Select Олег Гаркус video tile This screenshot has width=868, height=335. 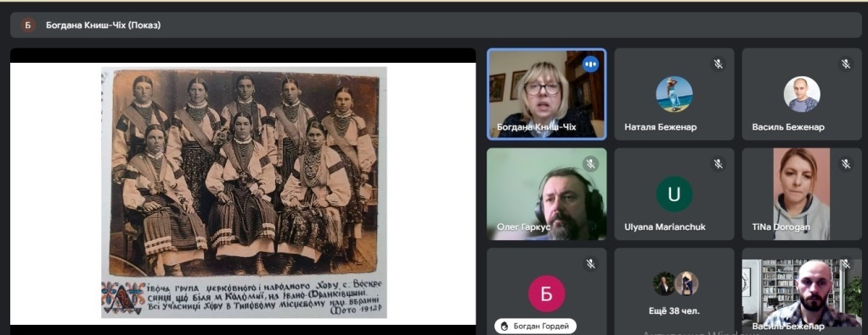pos(546,194)
